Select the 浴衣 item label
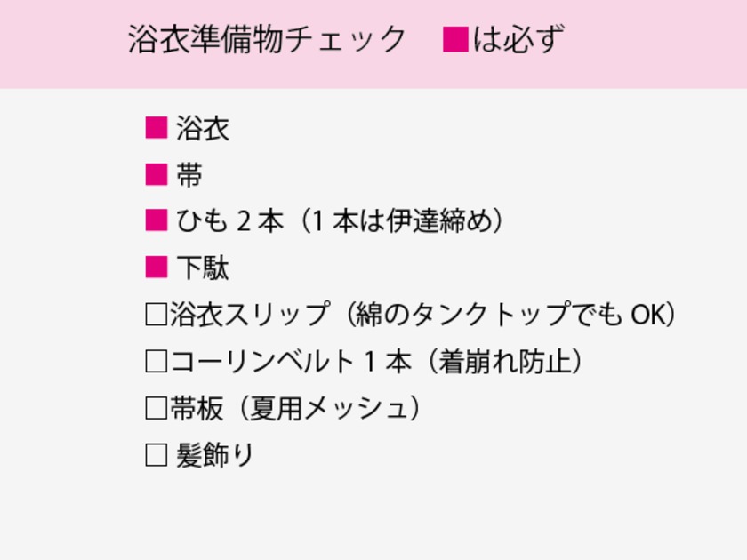Viewport: 747px width, 560px height. point(203,129)
